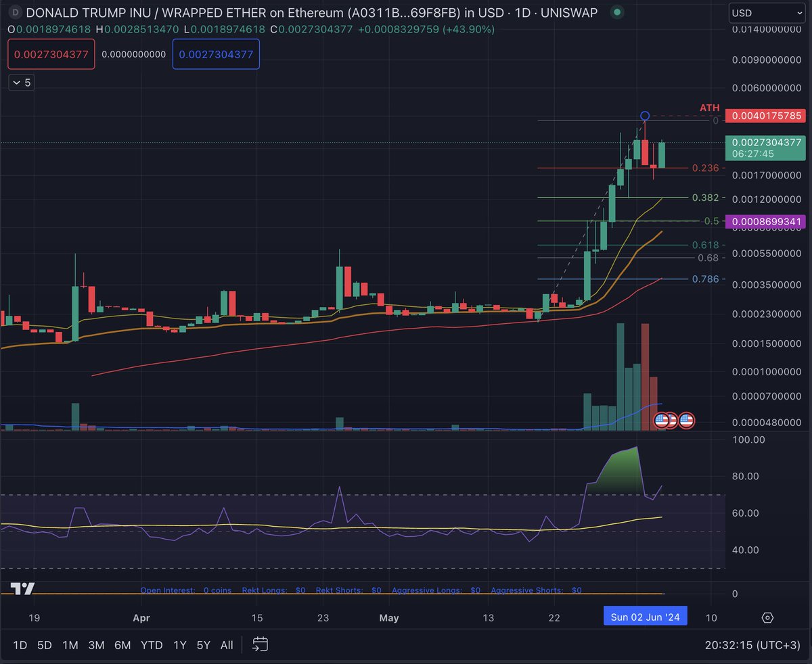This screenshot has width=812, height=664.
Task: Select the 0.236 Fibonacci level label
Action: pyautogui.click(x=704, y=168)
